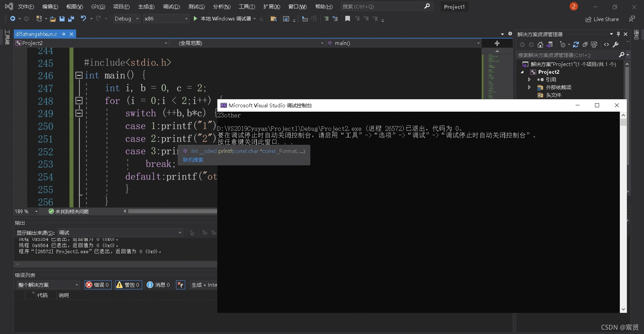Click the navigate backward arrow in toolbar
Image resolution: width=644 pixels, height=334 pixels.
(x=13, y=19)
